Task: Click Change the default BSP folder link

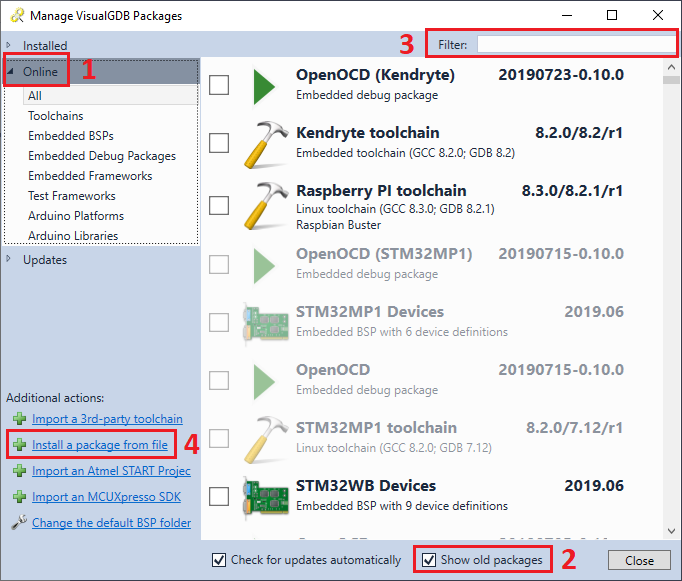Action: (111, 523)
